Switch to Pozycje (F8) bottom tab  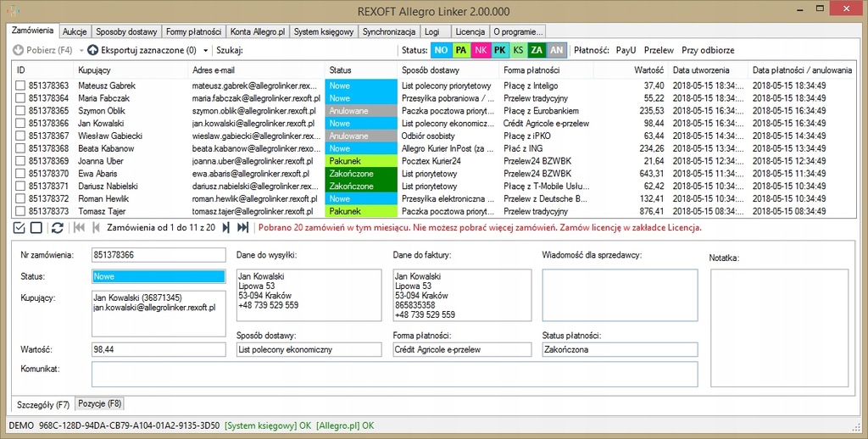pos(100,403)
